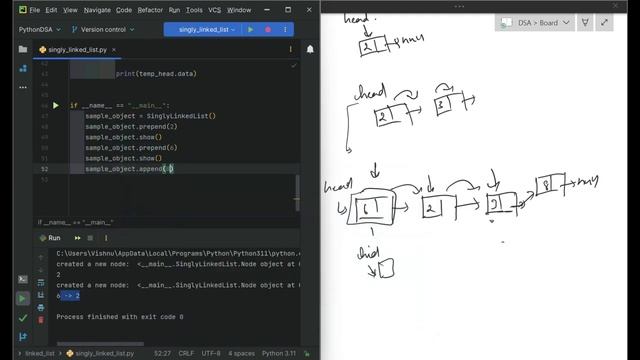The width and height of the screenshot is (640, 360).
Task: Click the sample_object.prepend(2) code line
Action: pos(131,127)
